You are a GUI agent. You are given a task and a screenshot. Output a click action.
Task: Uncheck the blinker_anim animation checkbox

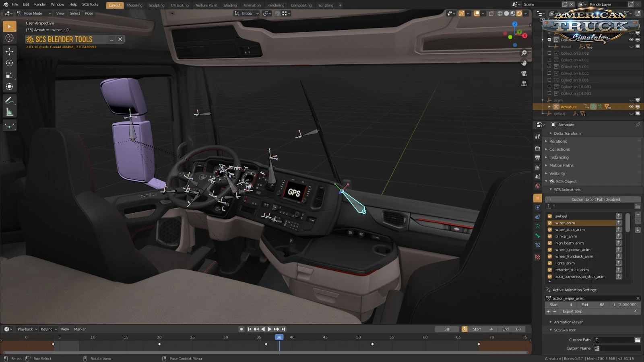click(549, 236)
